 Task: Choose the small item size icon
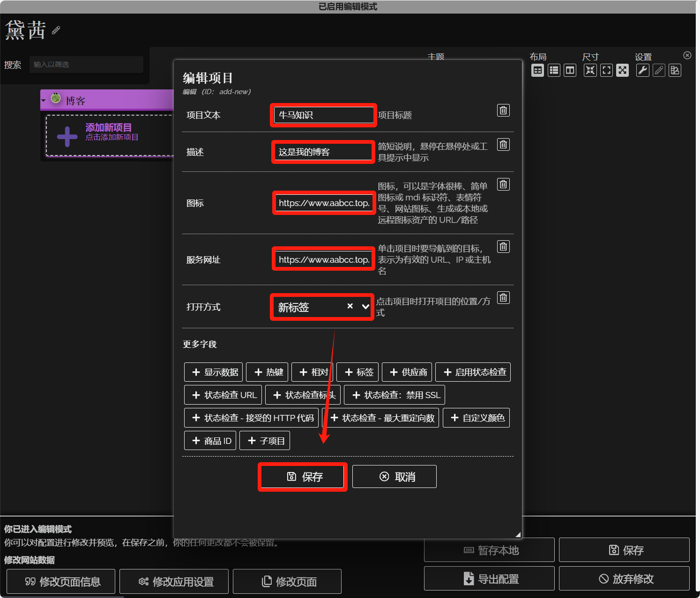tap(590, 71)
